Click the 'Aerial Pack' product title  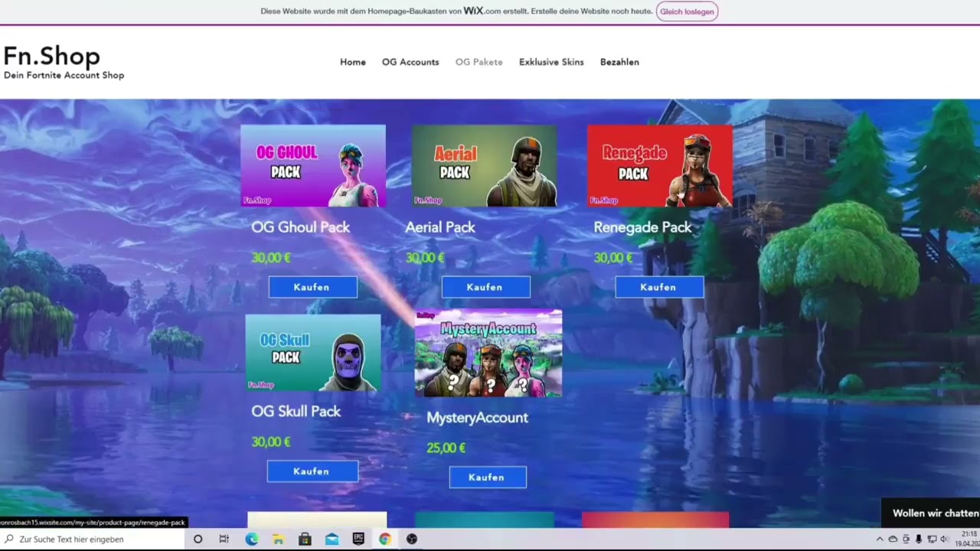(440, 227)
